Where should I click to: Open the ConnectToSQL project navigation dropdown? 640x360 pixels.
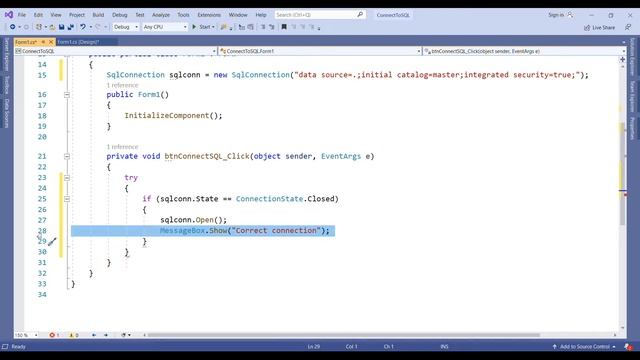116,51
